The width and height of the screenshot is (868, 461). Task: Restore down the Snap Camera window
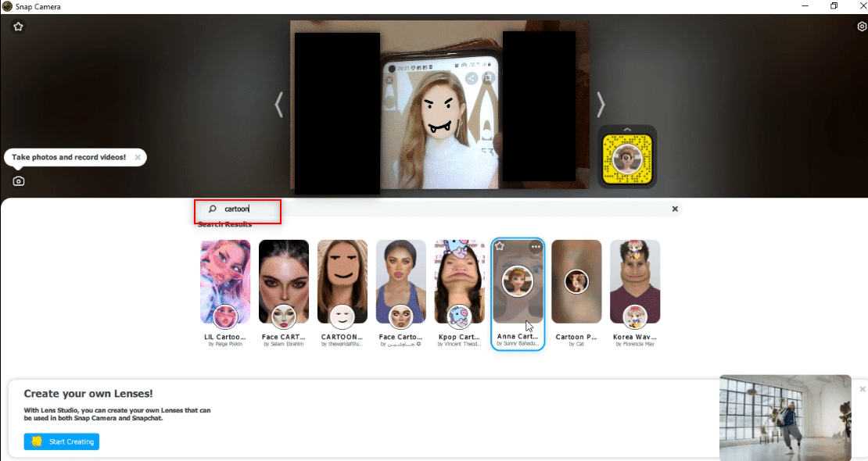tap(834, 6)
